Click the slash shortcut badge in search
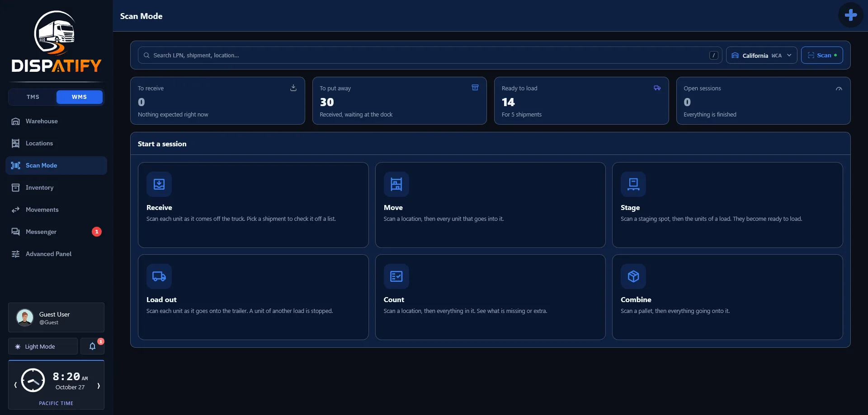868x415 pixels. click(714, 55)
